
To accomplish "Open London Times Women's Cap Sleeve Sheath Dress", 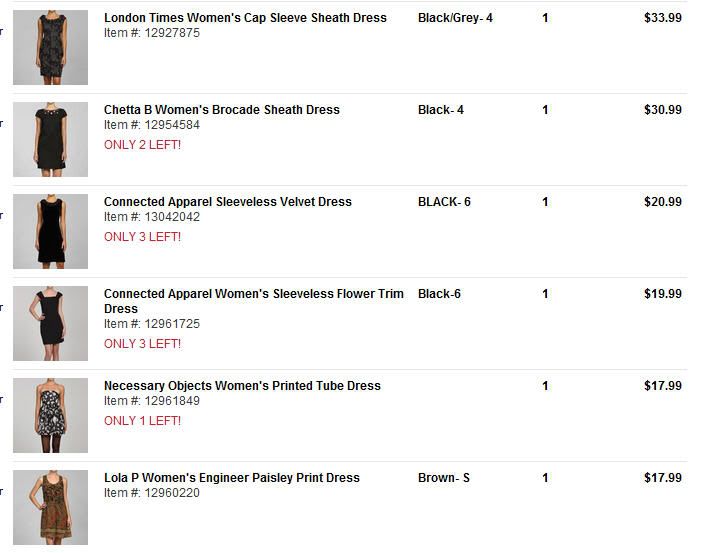I will pos(245,18).
